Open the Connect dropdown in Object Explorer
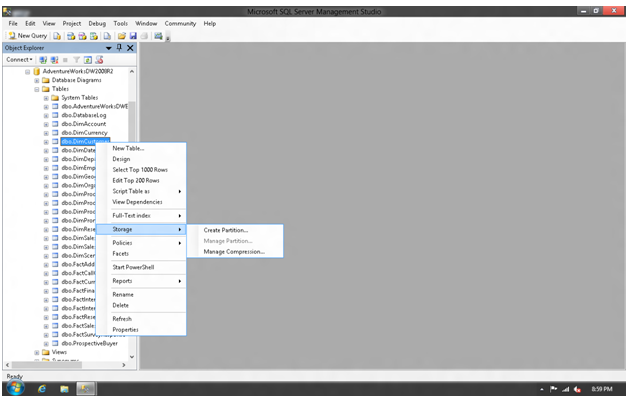631x402 pixels. [x=19, y=60]
